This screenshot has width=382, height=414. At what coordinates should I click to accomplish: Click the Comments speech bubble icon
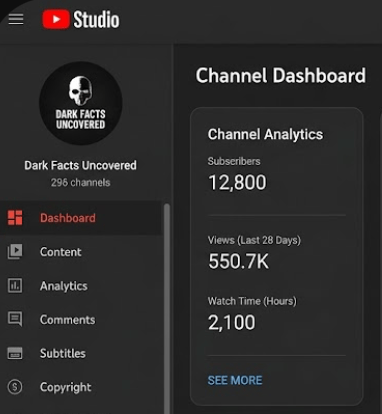tap(15, 319)
